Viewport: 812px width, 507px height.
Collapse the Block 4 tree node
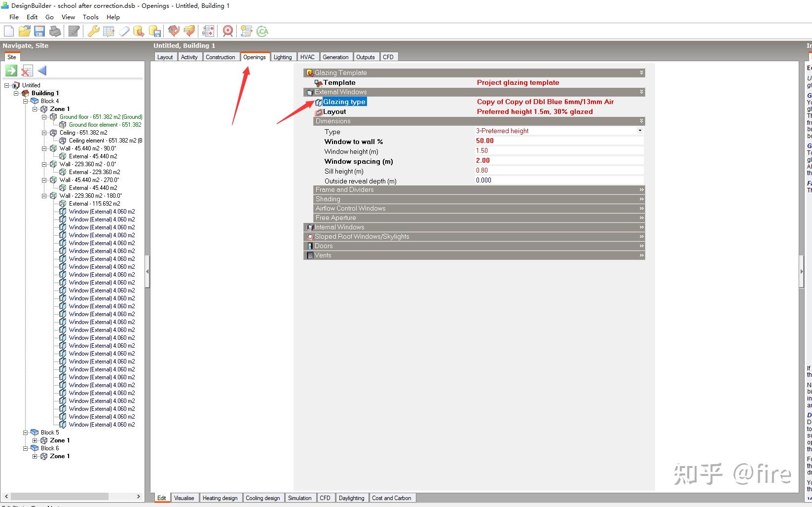26,101
